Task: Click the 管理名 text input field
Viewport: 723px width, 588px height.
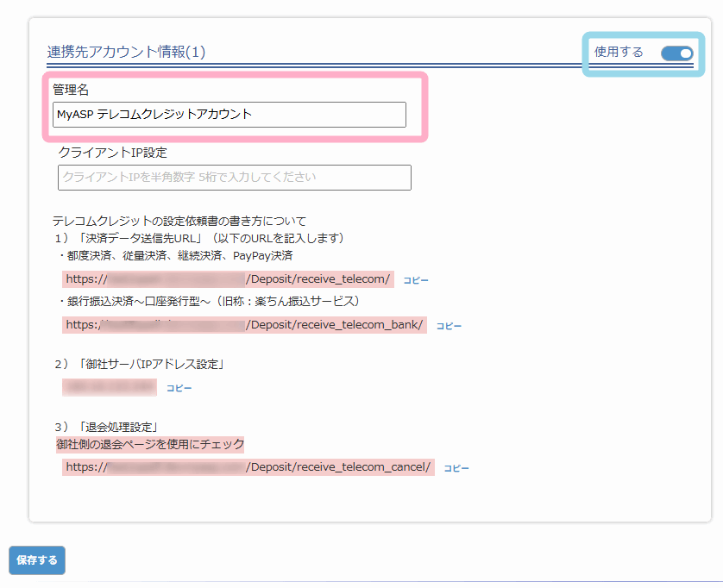Action: click(229, 115)
